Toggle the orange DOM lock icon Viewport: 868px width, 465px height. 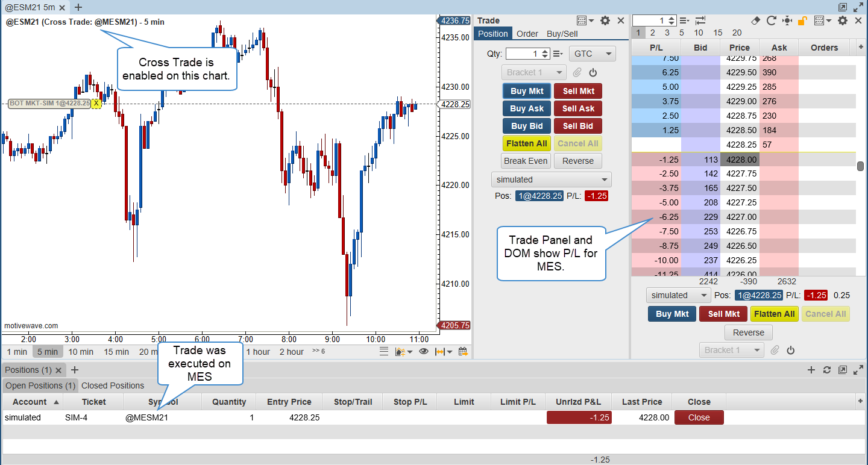point(802,20)
